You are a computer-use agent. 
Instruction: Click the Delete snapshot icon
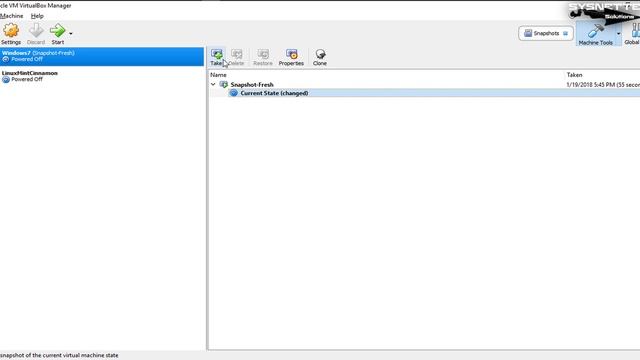tap(236, 57)
